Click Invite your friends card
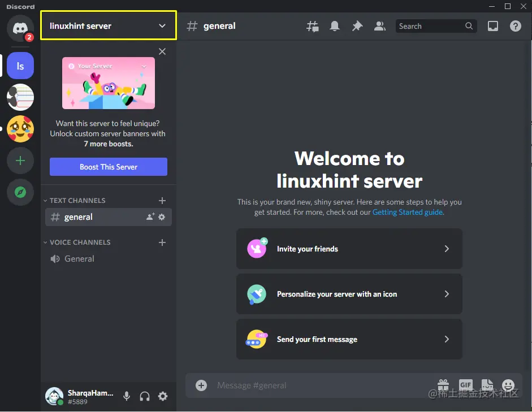 click(349, 249)
